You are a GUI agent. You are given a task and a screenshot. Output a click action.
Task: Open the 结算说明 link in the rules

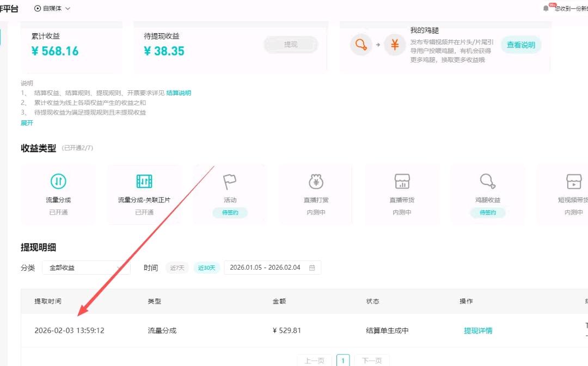[180, 92]
